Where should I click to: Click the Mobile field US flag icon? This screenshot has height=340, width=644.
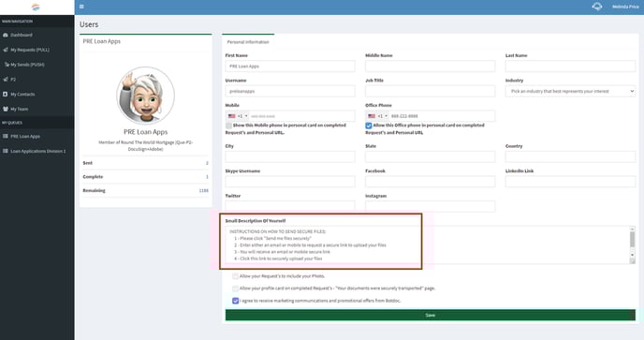pyautogui.click(x=231, y=116)
